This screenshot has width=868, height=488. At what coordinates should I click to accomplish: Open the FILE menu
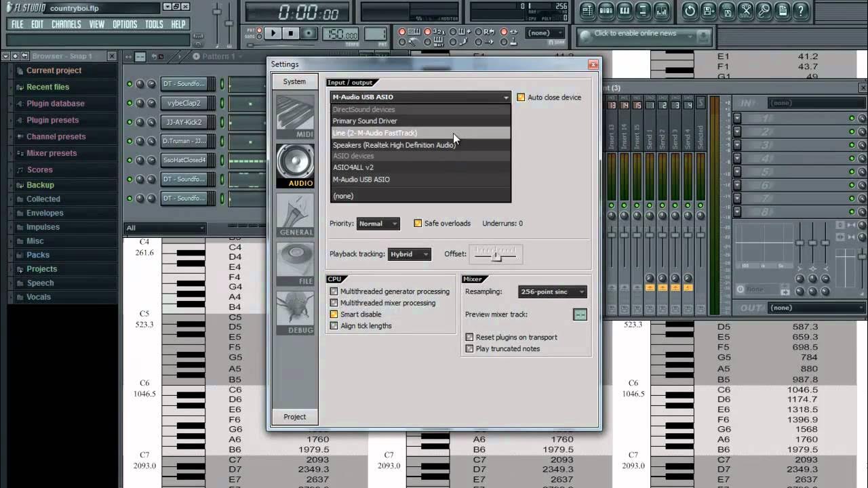pos(17,24)
